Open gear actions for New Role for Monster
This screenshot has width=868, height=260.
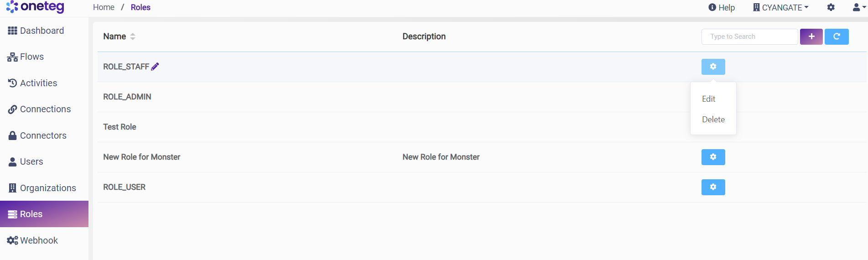713,157
